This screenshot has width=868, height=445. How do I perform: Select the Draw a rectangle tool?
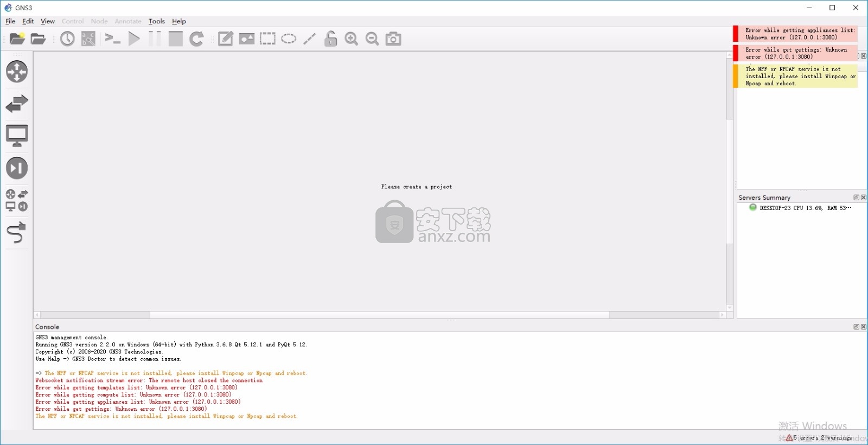click(x=267, y=39)
